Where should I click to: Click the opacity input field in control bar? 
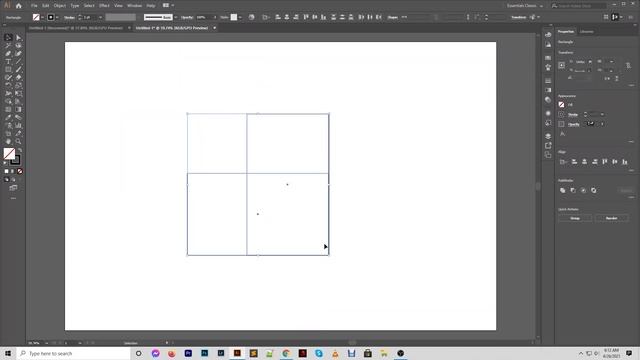coord(204,17)
